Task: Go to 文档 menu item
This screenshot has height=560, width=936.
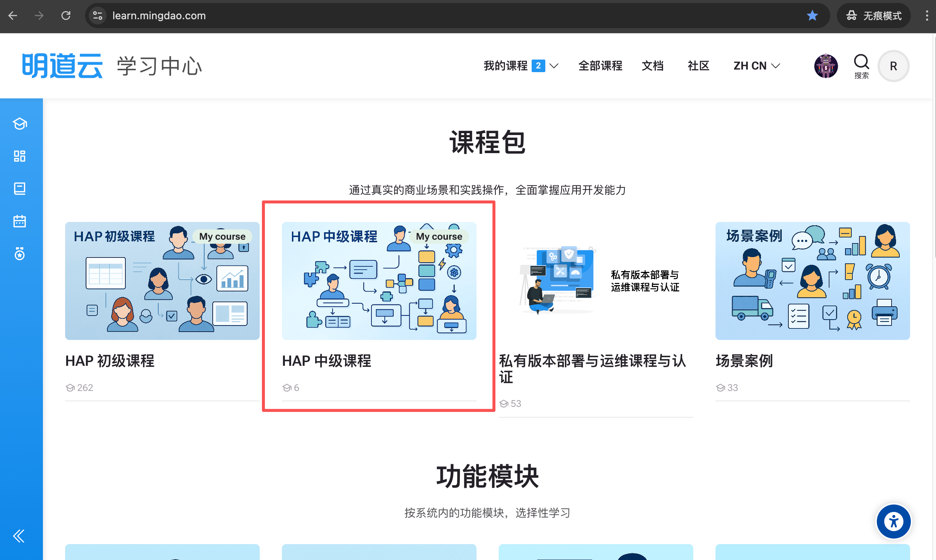Action: pos(653,66)
